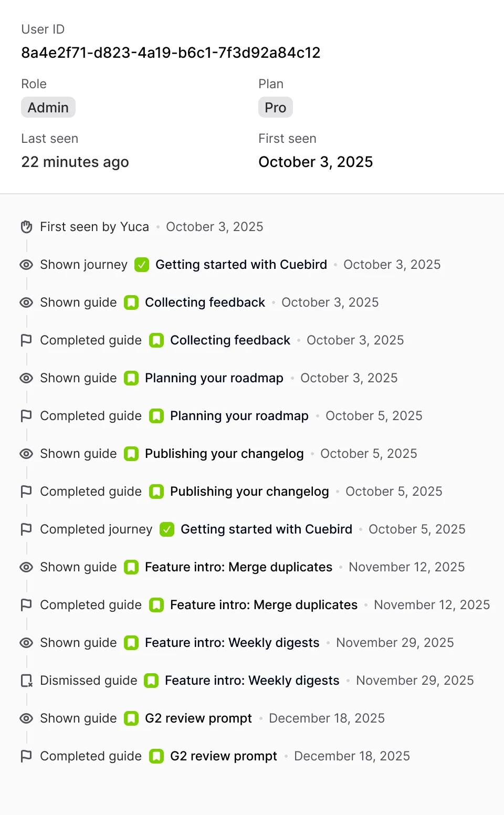This screenshot has height=815, width=504.
Task: Open Publishing your changelog shown guide link
Action: (224, 454)
